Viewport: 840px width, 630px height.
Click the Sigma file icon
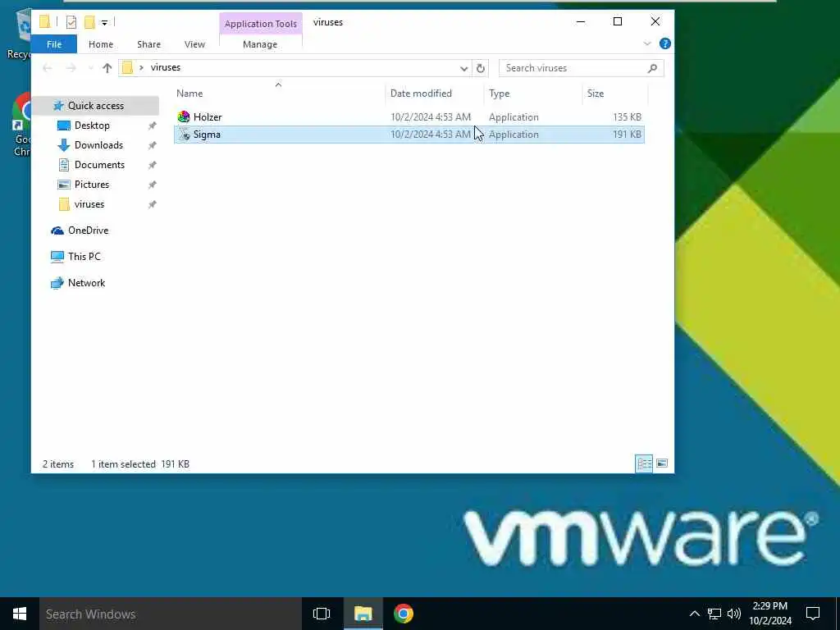point(184,135)
